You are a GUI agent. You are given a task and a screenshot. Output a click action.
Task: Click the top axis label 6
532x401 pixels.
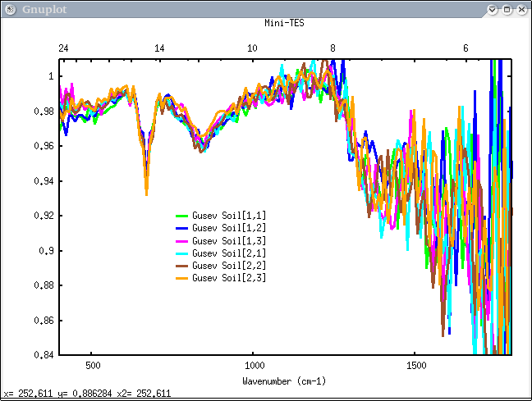[x=465, y=48]
